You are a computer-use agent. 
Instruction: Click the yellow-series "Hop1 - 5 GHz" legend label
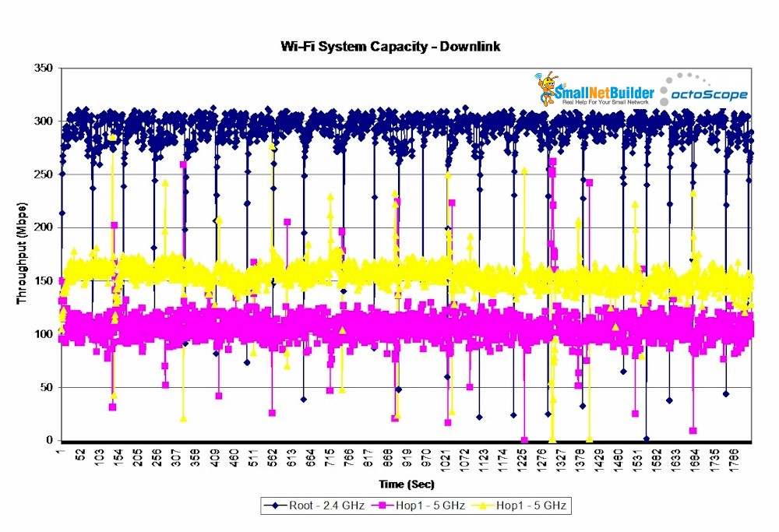531,506
